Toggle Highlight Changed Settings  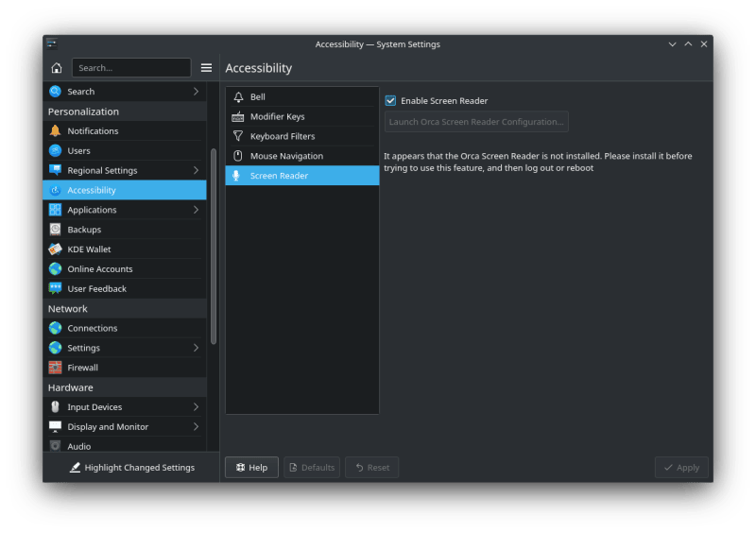pyautogui.click(x=132, y=468)
